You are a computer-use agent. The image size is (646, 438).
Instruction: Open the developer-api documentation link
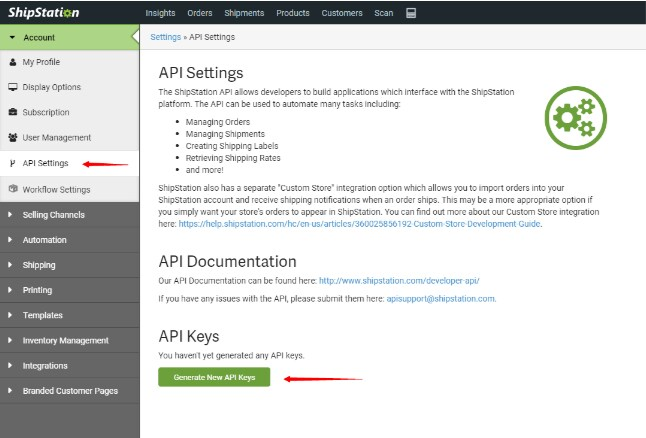click(399, 281)
